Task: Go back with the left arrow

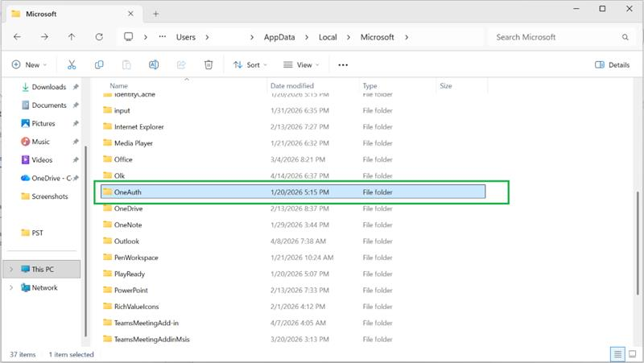Action: point(17,37)
